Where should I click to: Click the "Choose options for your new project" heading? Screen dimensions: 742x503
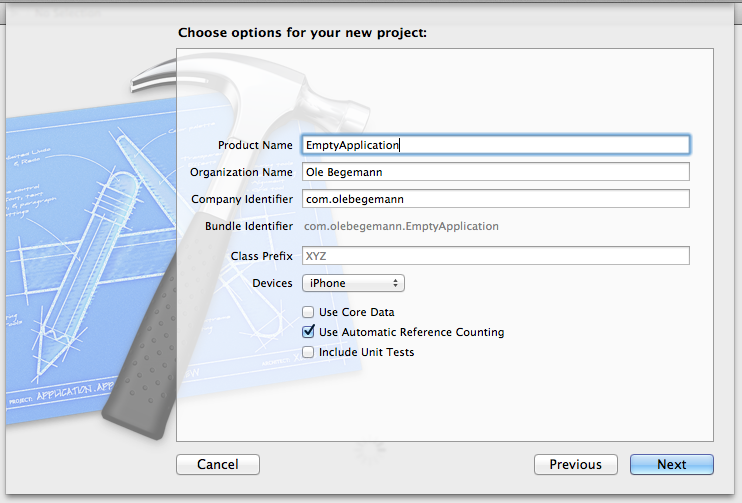[x=302, y=33]
